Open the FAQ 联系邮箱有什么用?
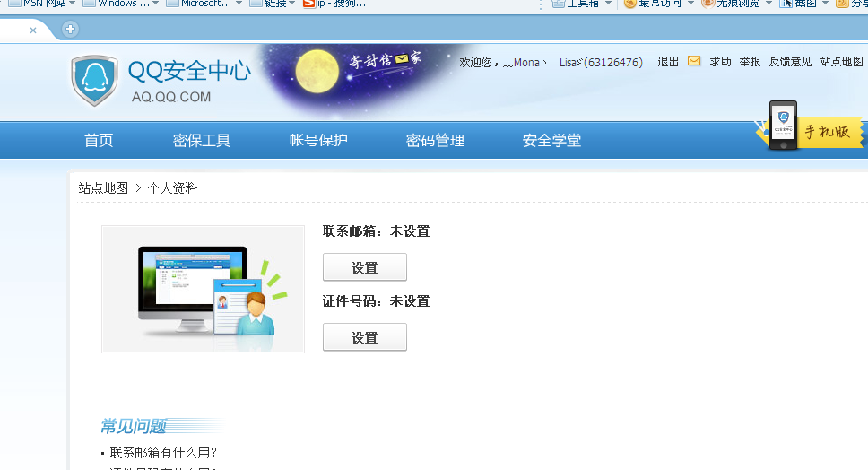This screenshot has width=868, height=470. [163, 452]
